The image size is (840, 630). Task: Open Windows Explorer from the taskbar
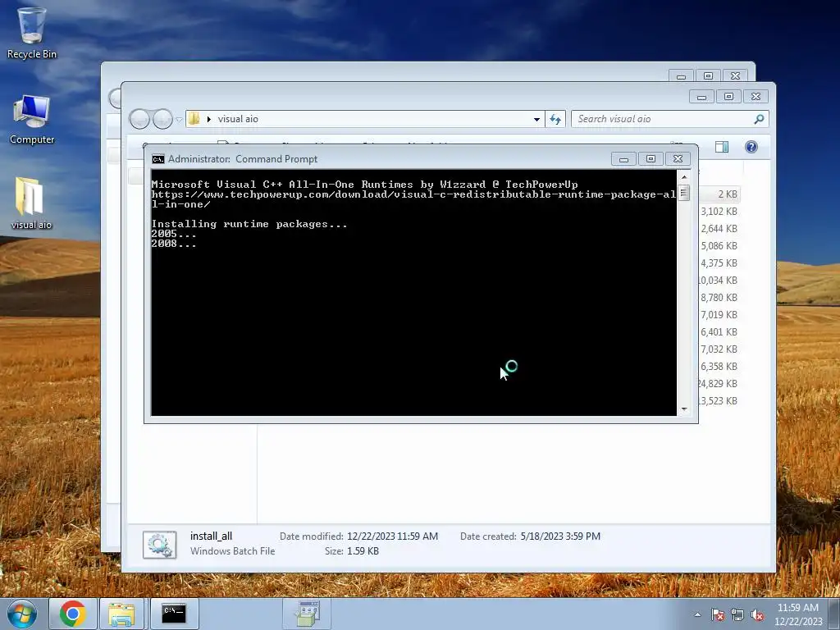click(x=121, y=614)
